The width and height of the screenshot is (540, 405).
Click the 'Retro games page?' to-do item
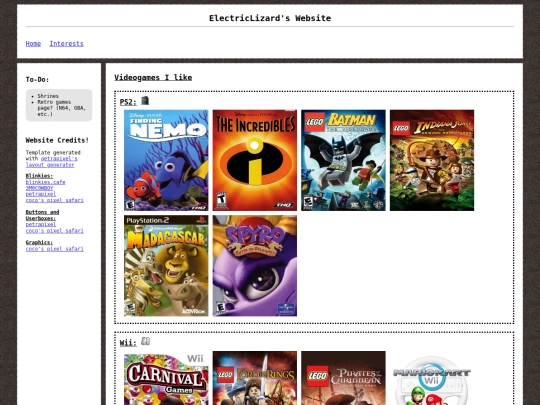point(61,108)
